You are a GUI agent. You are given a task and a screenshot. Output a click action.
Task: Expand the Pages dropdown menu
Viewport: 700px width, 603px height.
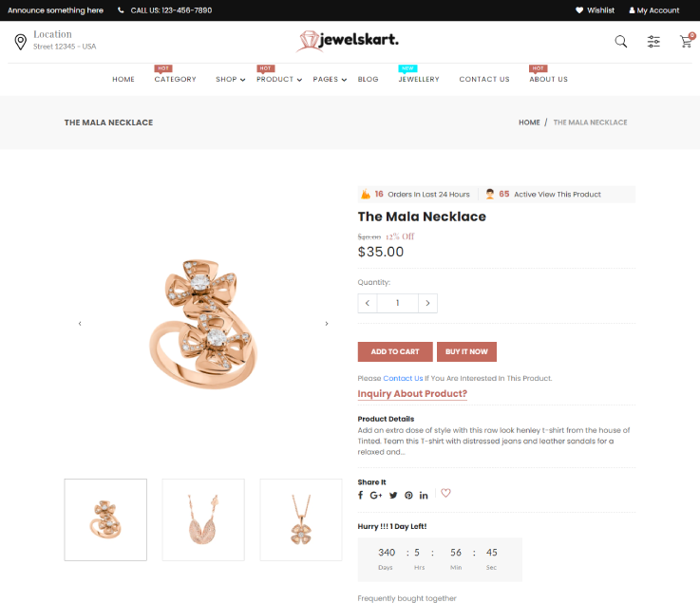click(x=330, y=79)
